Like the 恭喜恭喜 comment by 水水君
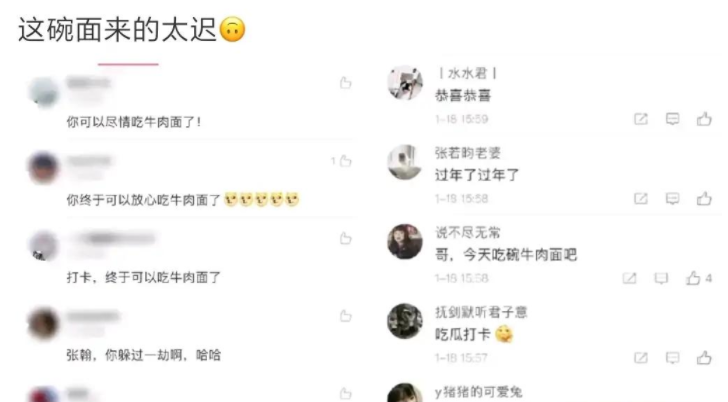This screenshot has width=728, height=402. [x=704, y=119]
